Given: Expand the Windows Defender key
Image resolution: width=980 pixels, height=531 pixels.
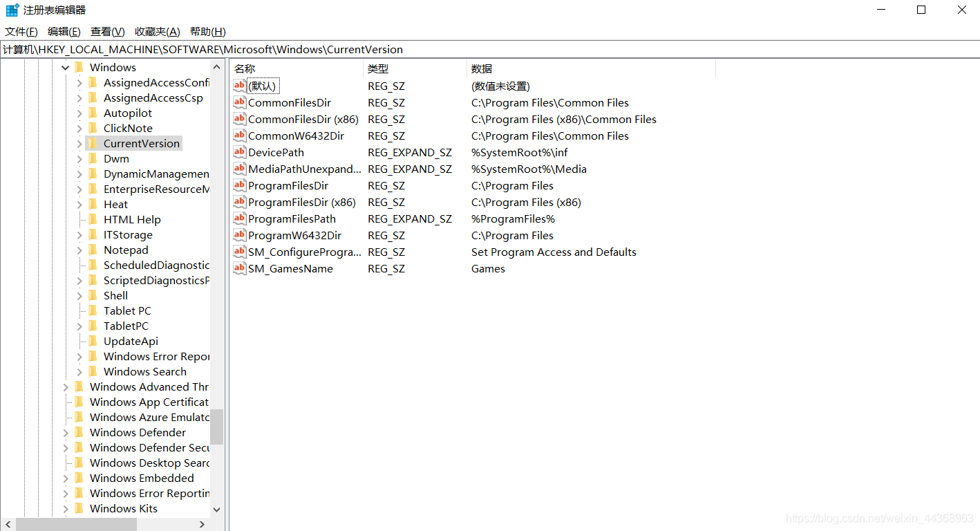Looking at the screenshot, I should pyautogui.click(x=66, y=432).
